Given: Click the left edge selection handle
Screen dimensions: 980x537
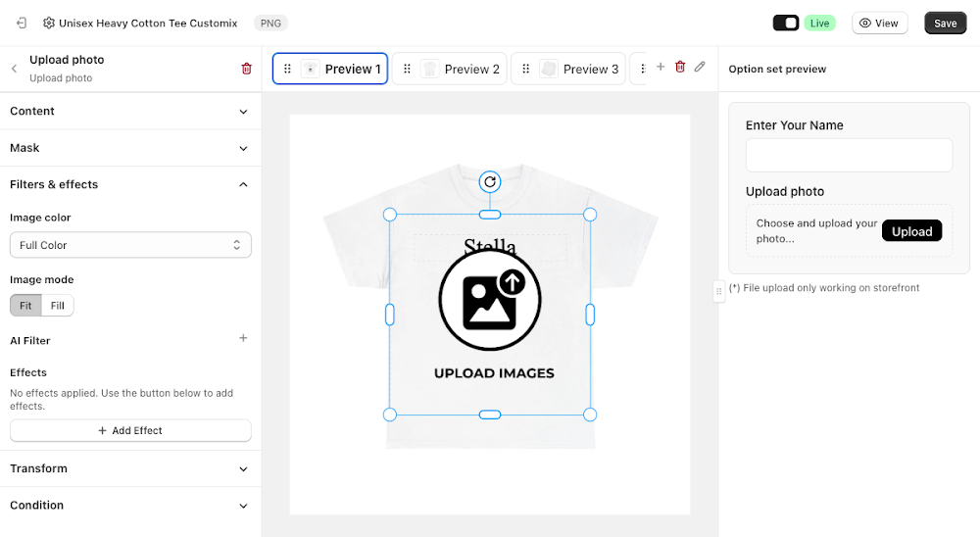Looking at the screenshot, I should (x=390, y=315).
